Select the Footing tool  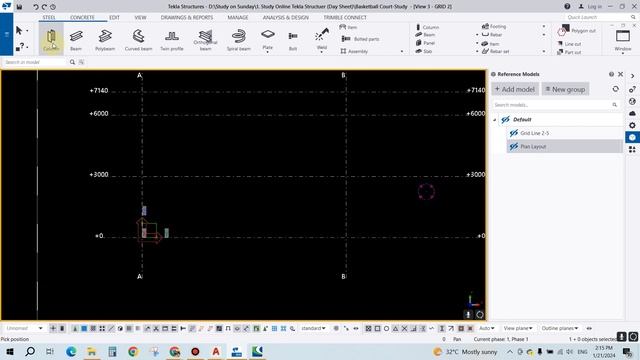(x=494, y=26)
